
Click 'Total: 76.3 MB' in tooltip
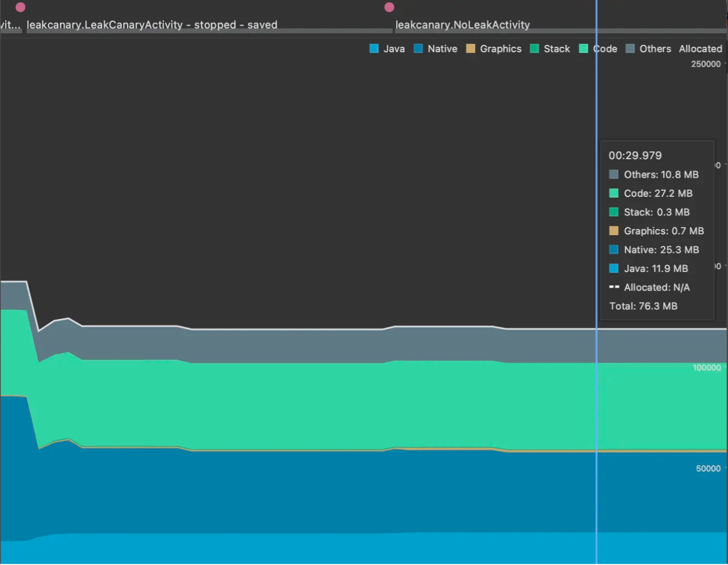(x=643, y=306)
